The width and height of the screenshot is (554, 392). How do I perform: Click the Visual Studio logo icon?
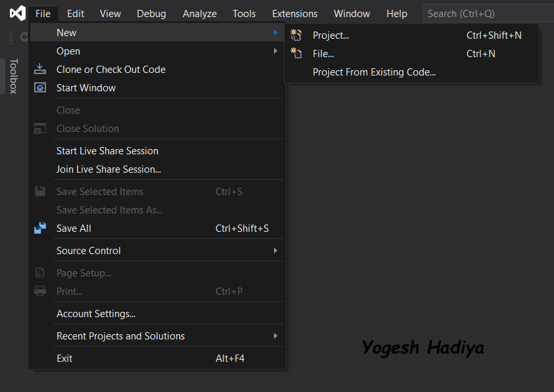[x=17, y=13]
